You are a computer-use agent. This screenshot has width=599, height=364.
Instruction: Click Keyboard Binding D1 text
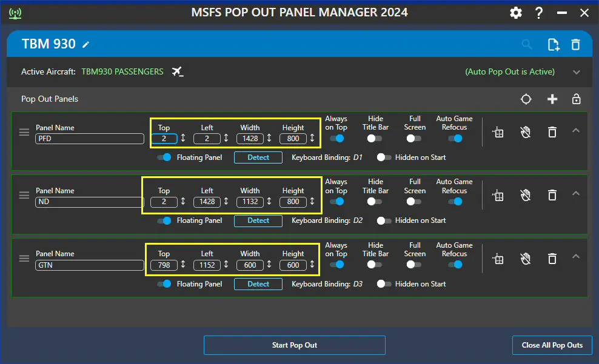click(x=327, y=157)
